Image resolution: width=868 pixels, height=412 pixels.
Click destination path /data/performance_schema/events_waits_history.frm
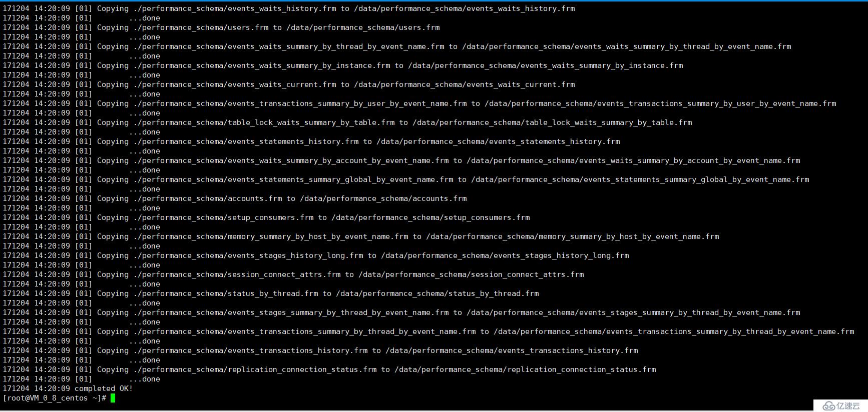pyautogui.click(x=465, y=8)
